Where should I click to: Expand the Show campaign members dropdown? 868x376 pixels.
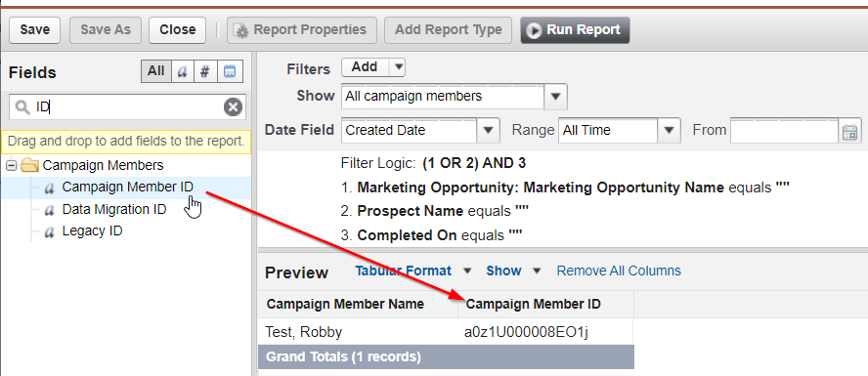click(556, 97)
